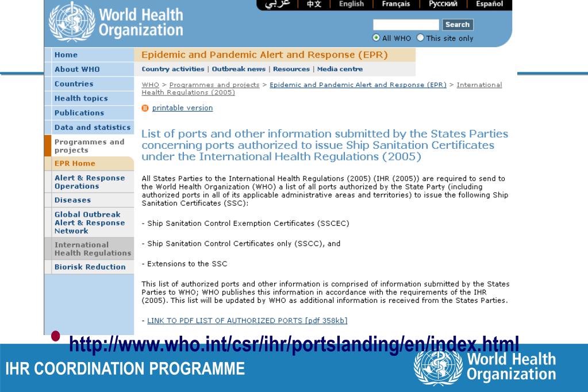Screen dimensions: 588x392
Task: Click the WHO logo in the slide footer
Action: [x=485, y=367]
